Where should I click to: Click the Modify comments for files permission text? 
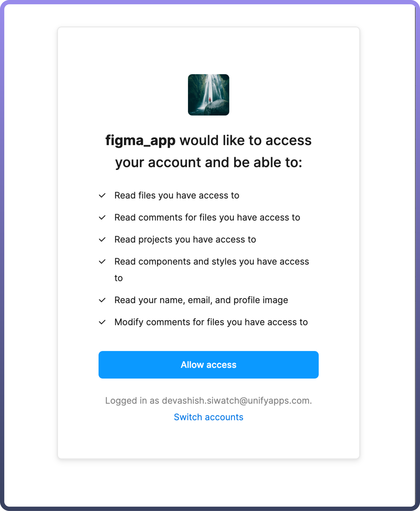[x=211, y=322]
